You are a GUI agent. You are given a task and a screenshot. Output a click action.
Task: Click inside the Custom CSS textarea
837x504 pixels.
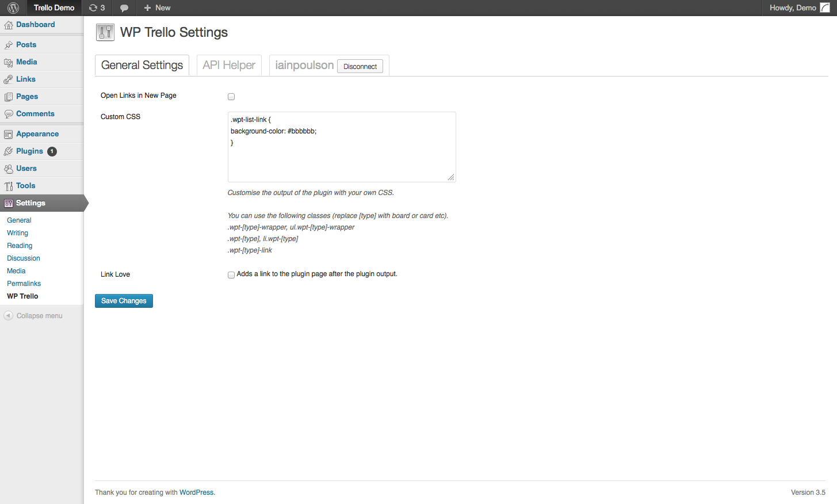(x=342, y=147)
